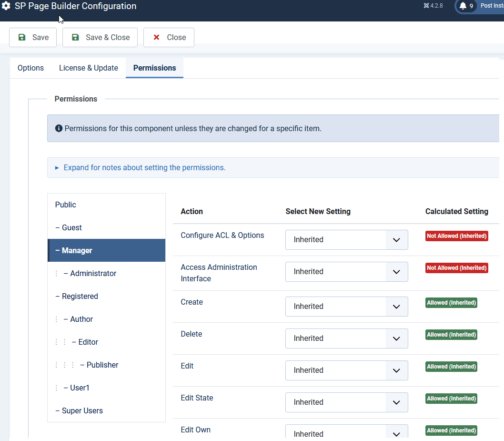Switch to the Options tab
The width and height of the screenshot is (504, 441).
coord(30,68)
